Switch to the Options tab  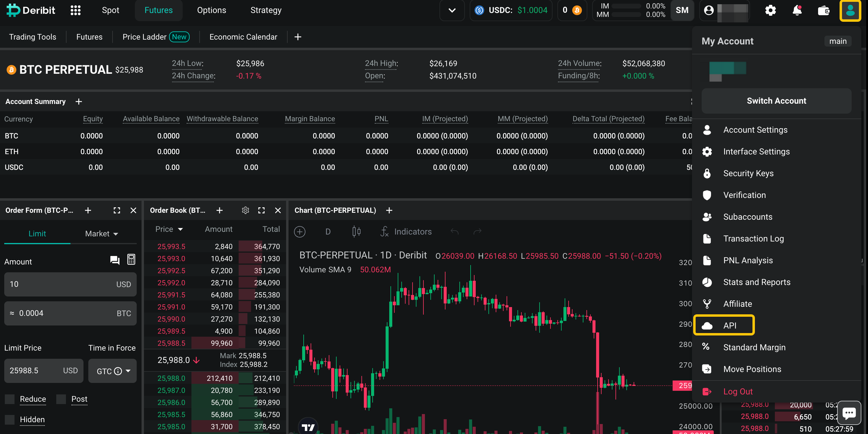211,10
